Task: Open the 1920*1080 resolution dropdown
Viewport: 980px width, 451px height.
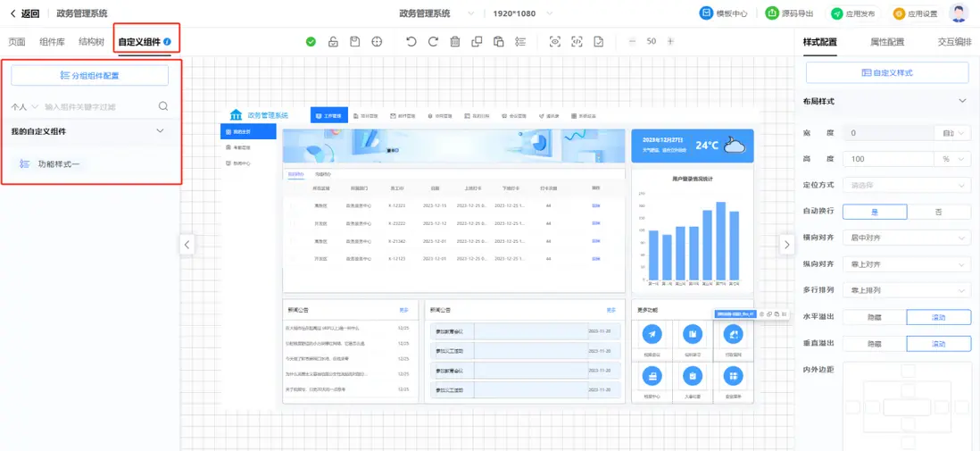Action: [x=522, y=13]
